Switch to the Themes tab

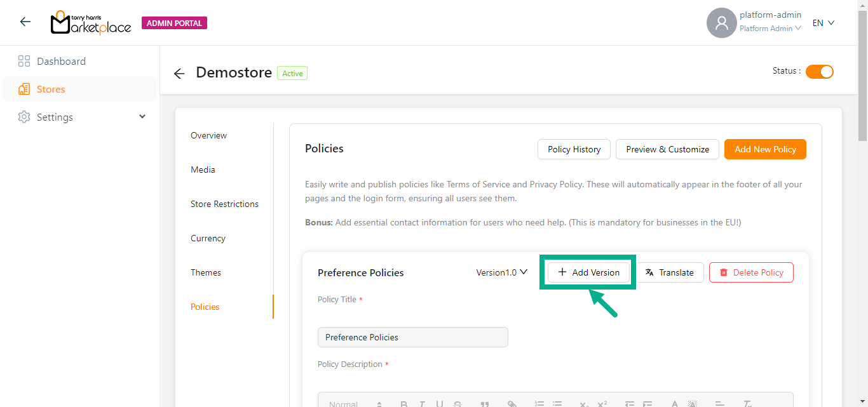(x=206, y=272)
